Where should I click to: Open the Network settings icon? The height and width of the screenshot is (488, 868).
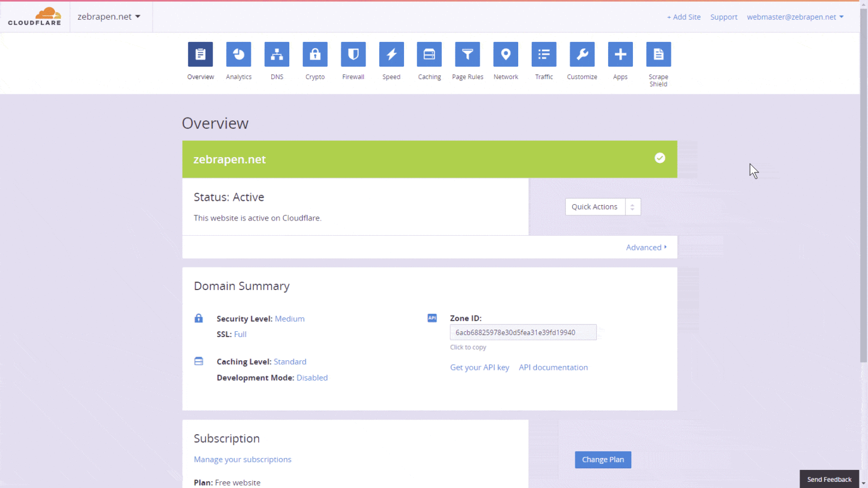point(505,54)
